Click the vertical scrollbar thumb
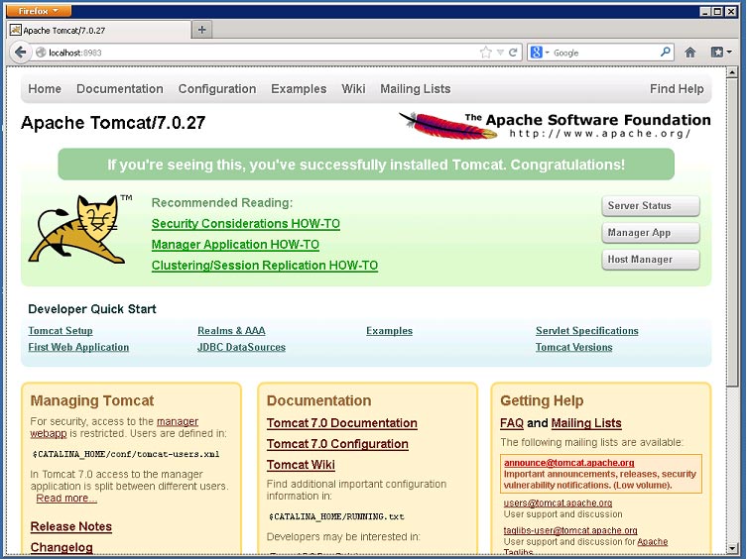Image resolution: width=747 pixels, height=560 pixels. click(732, 233)
